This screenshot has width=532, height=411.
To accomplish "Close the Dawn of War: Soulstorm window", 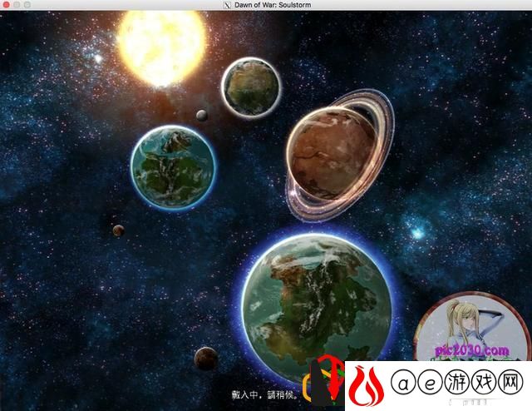I will pyautogui.click(x=6, y=5).
